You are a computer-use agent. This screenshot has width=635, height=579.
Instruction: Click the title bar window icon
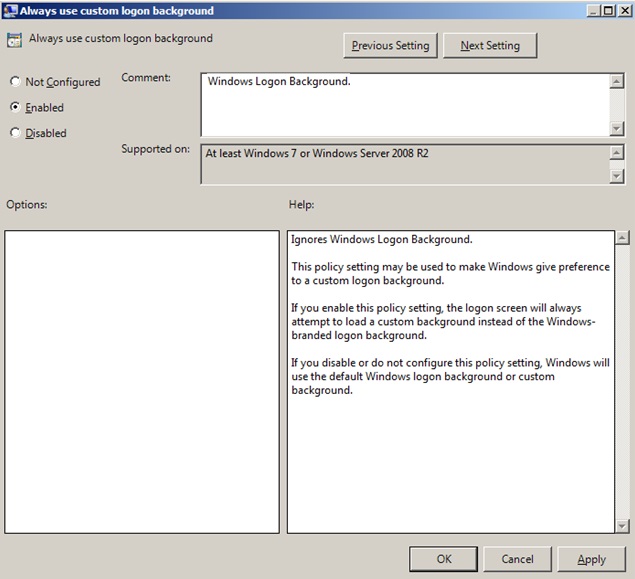[10, 11]
